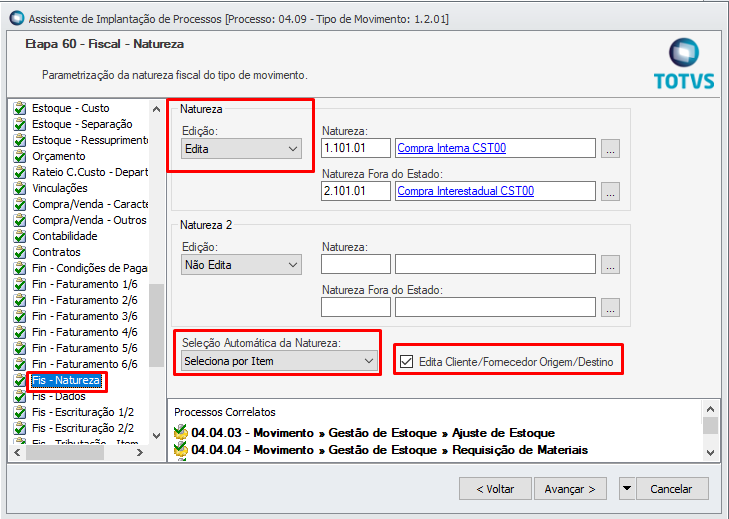Click lookup button for Natureza 2 Fora do Estado
Image resolution: width=729 pixels, height=519 pixels.
610,307
